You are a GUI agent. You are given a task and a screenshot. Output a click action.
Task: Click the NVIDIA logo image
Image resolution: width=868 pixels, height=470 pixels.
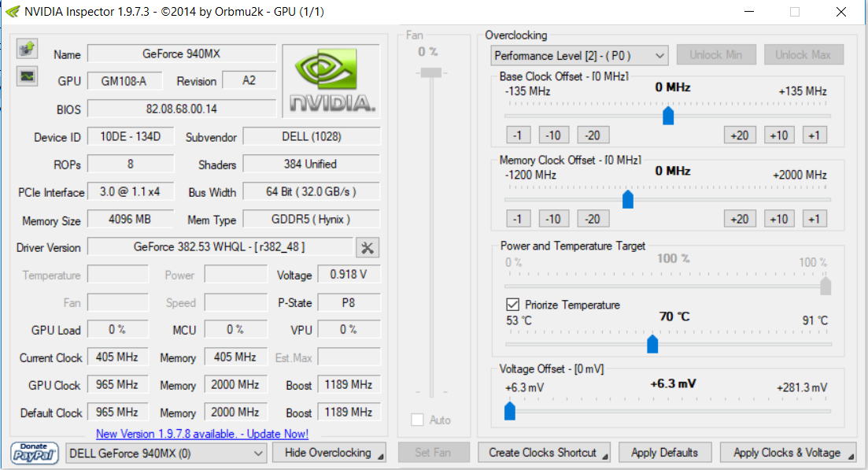click(x=331, y=81)
